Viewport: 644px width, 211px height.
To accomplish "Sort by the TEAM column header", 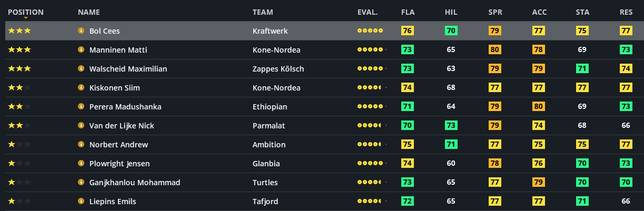I will tap(263, 12).
